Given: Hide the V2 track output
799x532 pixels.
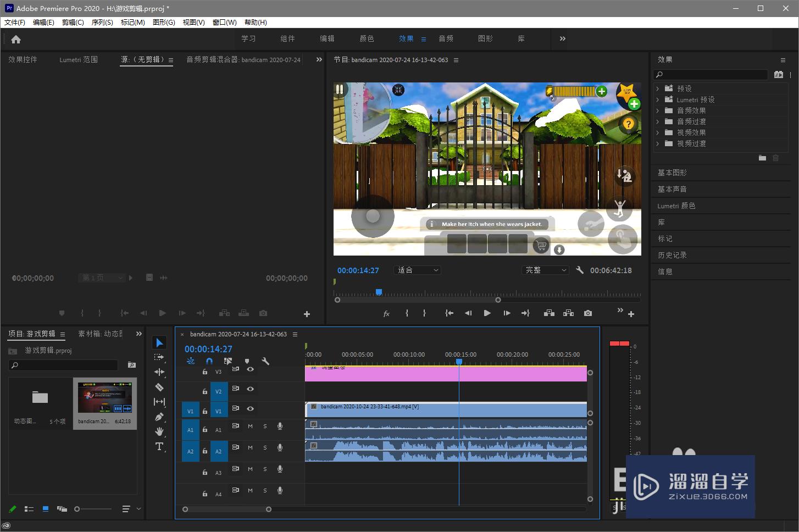Looking at the screenshot, I should [x=250, y=389].
